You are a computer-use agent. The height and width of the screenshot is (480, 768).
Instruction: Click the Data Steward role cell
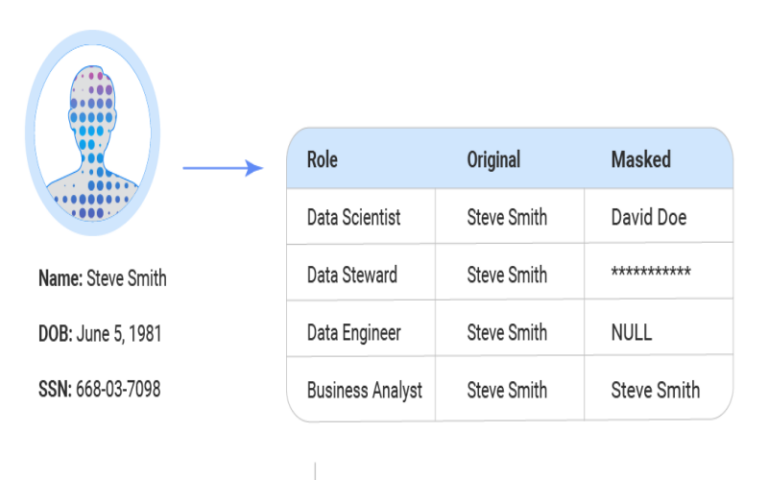click(351, 274)
